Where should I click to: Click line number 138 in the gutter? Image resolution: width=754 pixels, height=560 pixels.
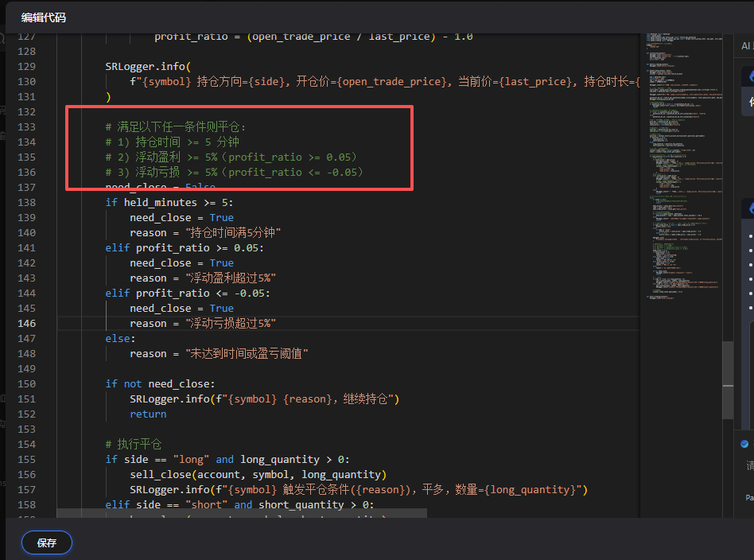[26, 203]
